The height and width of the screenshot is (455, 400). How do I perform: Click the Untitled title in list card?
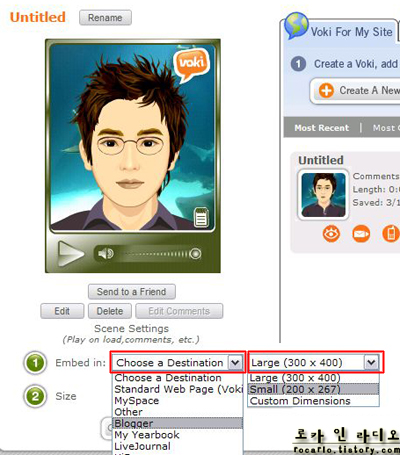tap(321, 160)
